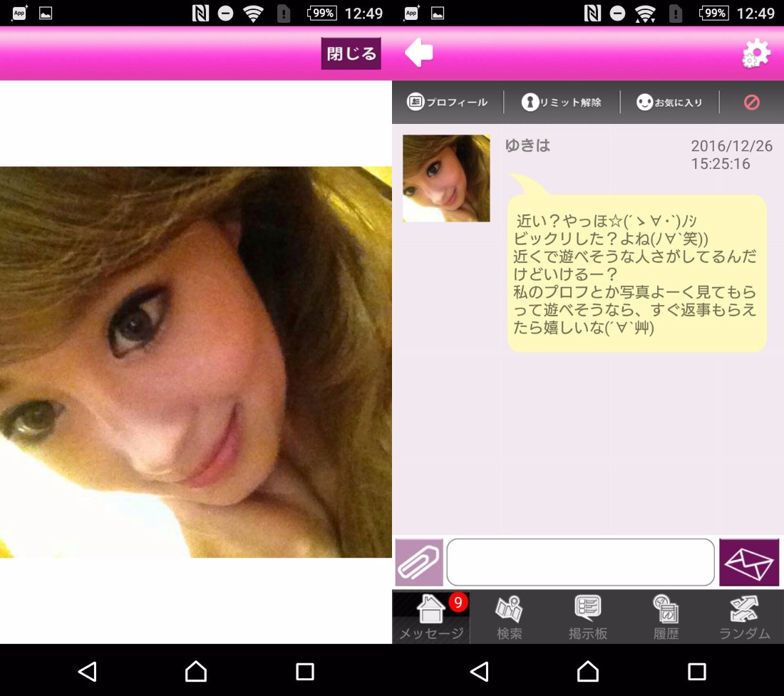Open the ランダム random tab
This screenshot has width=784, height=696.
[745, 617]
